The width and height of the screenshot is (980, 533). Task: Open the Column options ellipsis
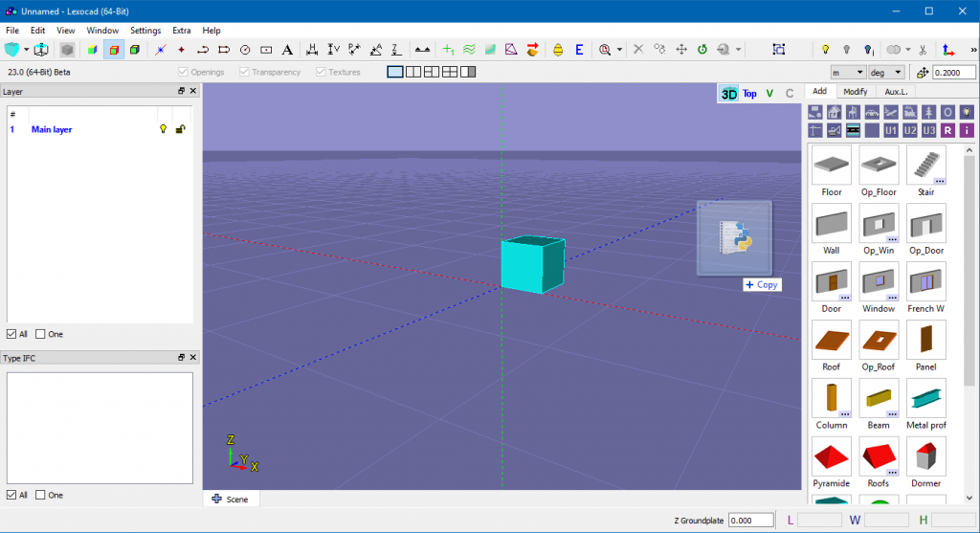coord(845,414)
